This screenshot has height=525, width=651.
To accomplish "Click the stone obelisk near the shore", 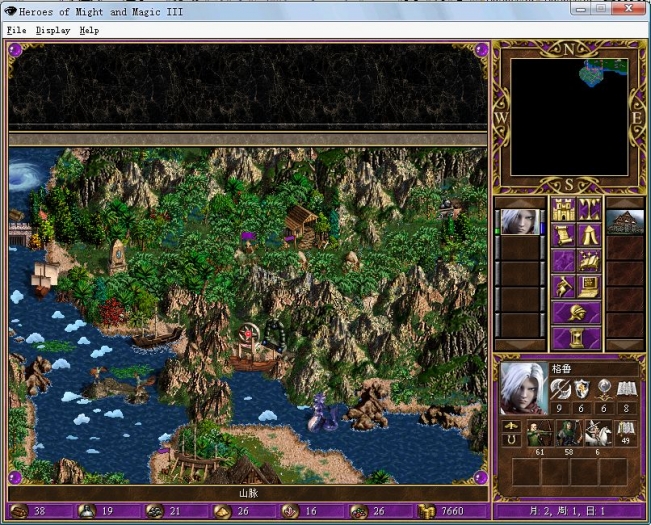I will 118,256.
